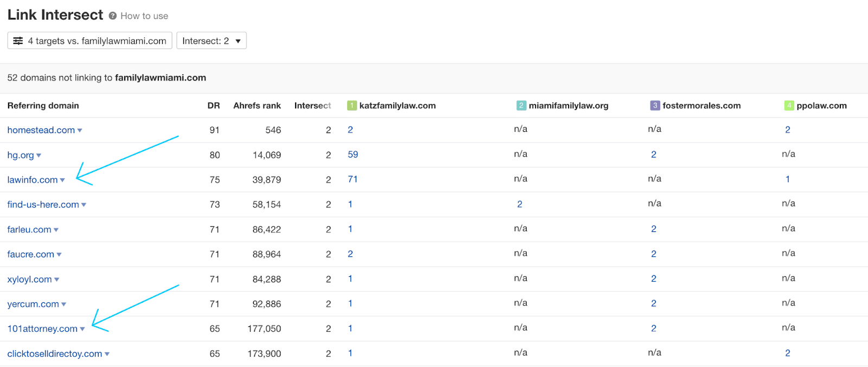This screenshot has height=367, width=868.
Task: Click faucre.com's katzfamilylaw.com link count
Action: [350, 254]
